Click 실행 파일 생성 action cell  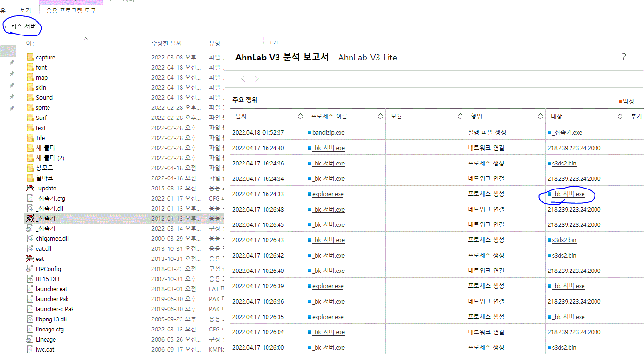487,132
